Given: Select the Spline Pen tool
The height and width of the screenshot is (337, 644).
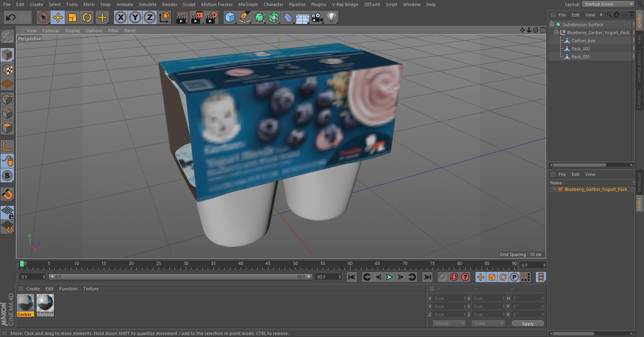Looking at the screenshot, I should (x=244, y=17).
